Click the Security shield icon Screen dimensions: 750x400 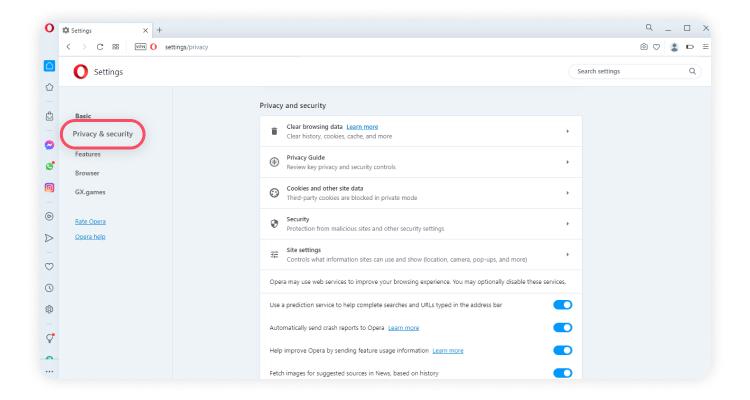coord(274,223)
